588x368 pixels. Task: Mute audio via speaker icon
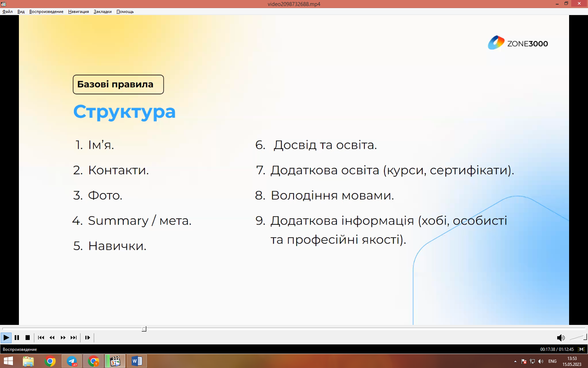point(561,338)
